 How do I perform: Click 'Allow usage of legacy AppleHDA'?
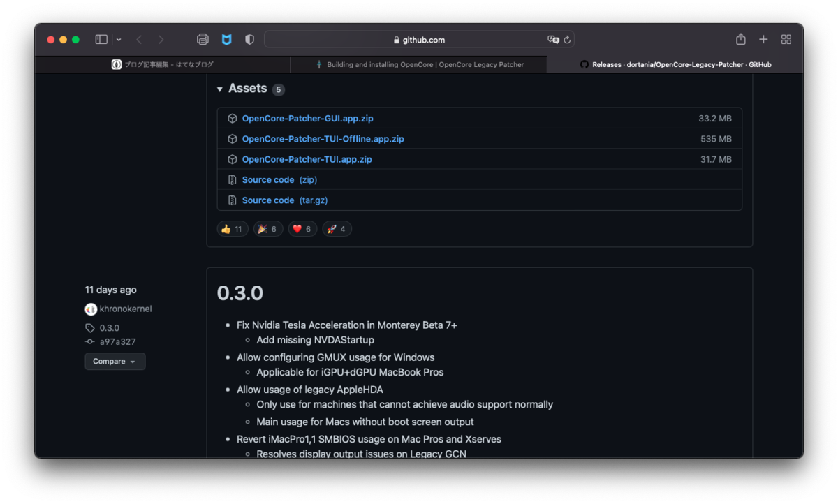pos(310,390)
